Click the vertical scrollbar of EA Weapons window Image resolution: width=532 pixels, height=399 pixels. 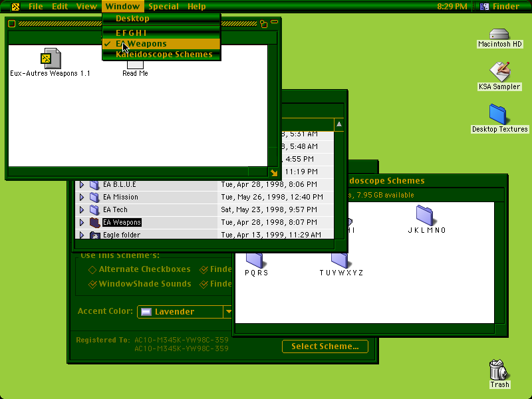(273, 106)
